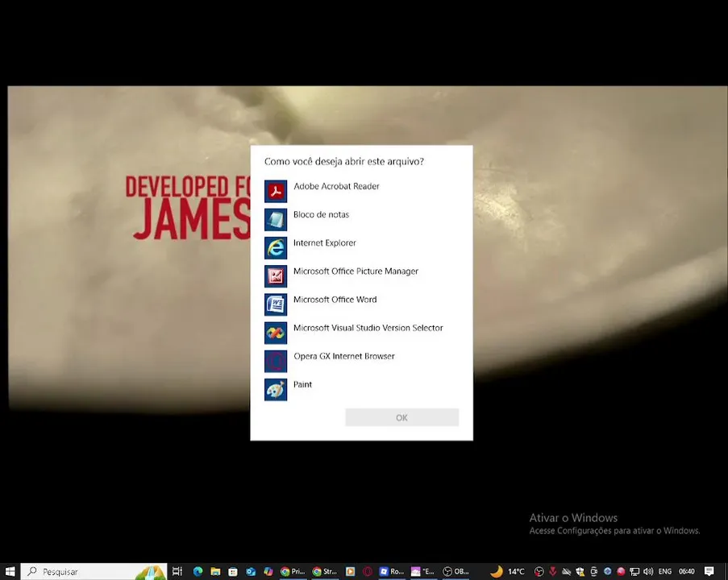This screenshot has width=728, height=580.
Task: Select 'Microsoft Visual Studio Version Selector' entry
Action: coord(361,332)
